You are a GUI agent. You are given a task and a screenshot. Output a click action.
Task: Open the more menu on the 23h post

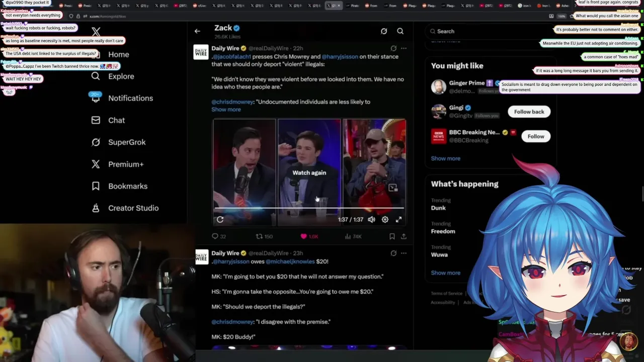click(404, 253)
